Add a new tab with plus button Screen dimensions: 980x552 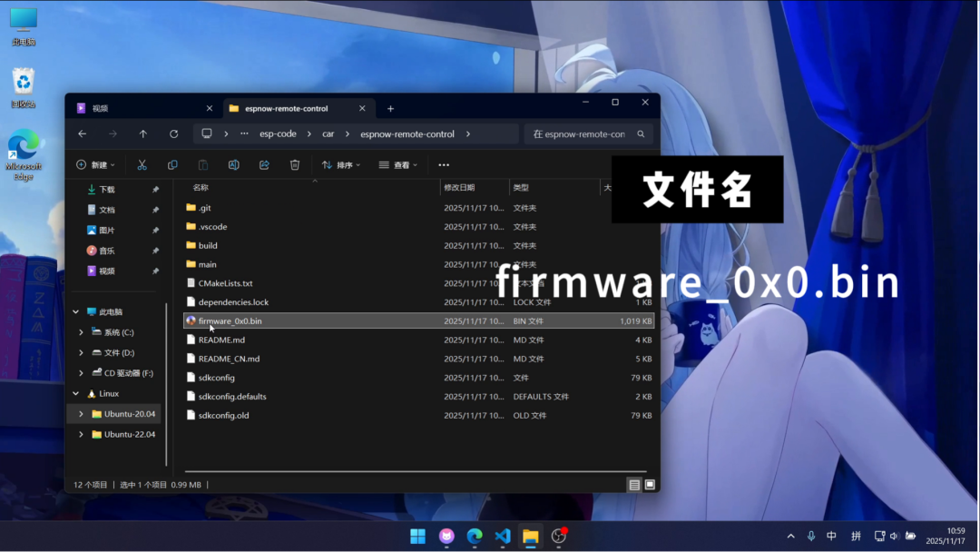click(x=390, y=109)
